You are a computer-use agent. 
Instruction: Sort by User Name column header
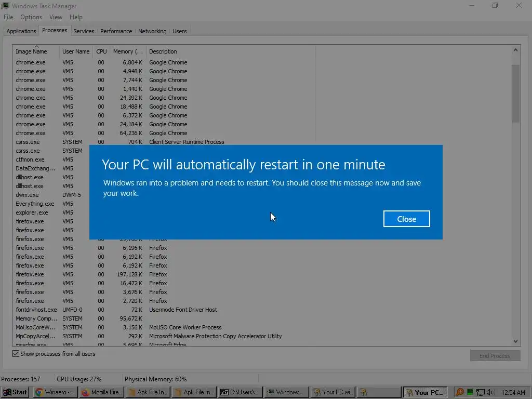click(x=76, y=51)
